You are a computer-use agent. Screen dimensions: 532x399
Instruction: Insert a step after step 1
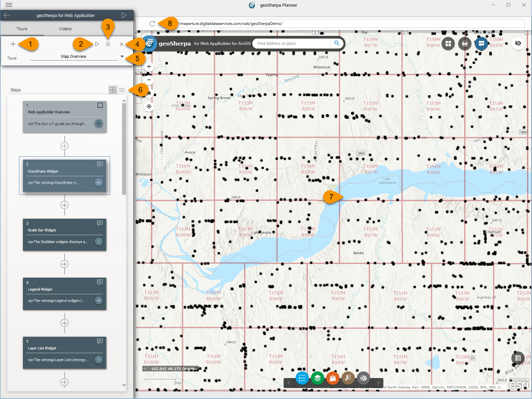(x=65, y=146)
